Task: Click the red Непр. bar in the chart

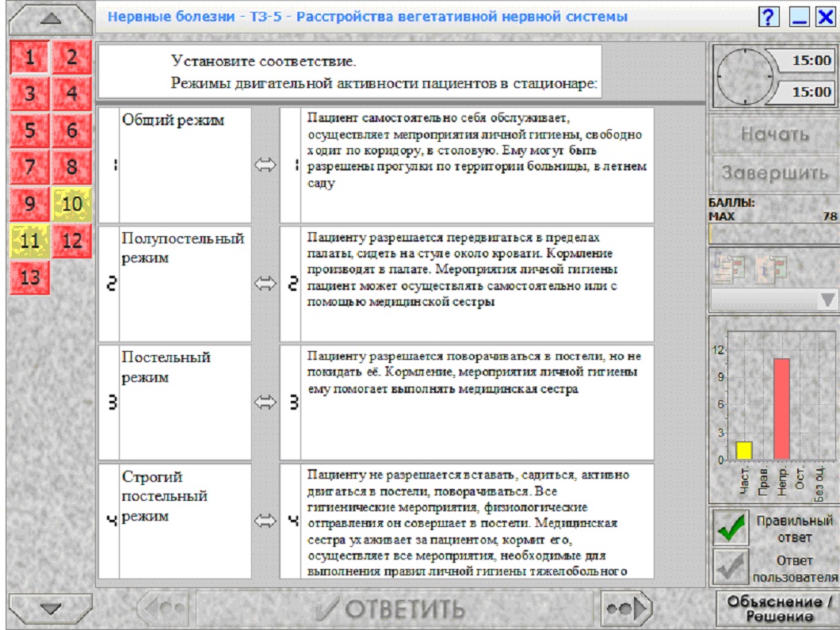Action: 781,409
